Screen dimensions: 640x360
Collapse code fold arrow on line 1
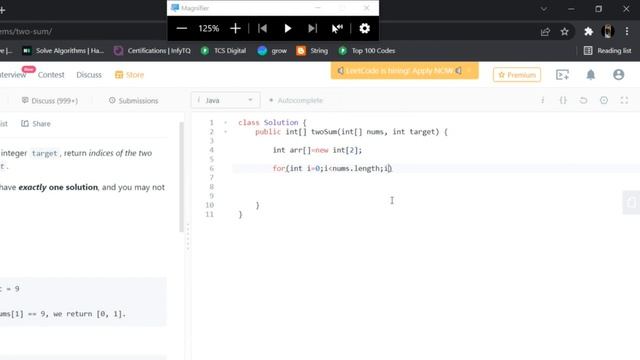pos(225,122)
